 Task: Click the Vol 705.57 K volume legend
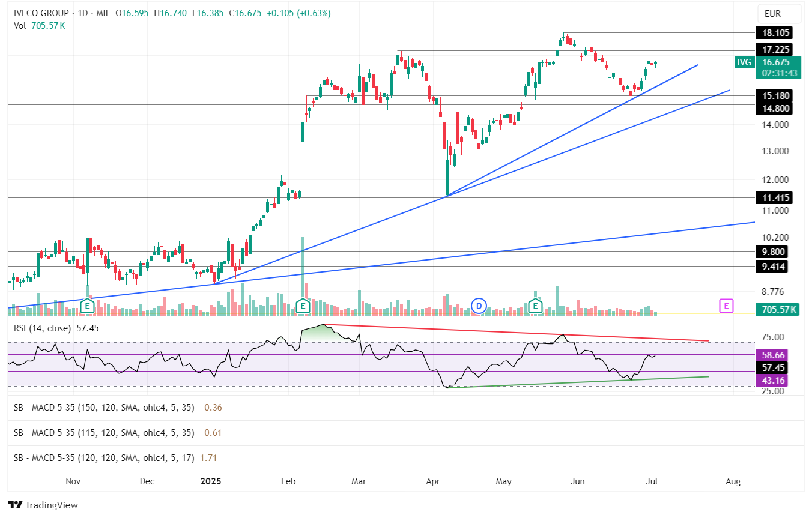tap(40, 25)
